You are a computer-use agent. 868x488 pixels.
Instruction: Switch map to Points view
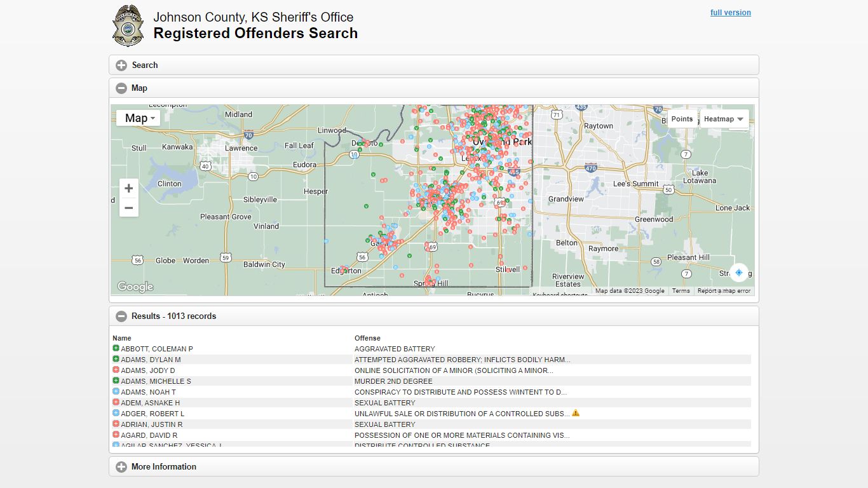click(x=682, y=119)
